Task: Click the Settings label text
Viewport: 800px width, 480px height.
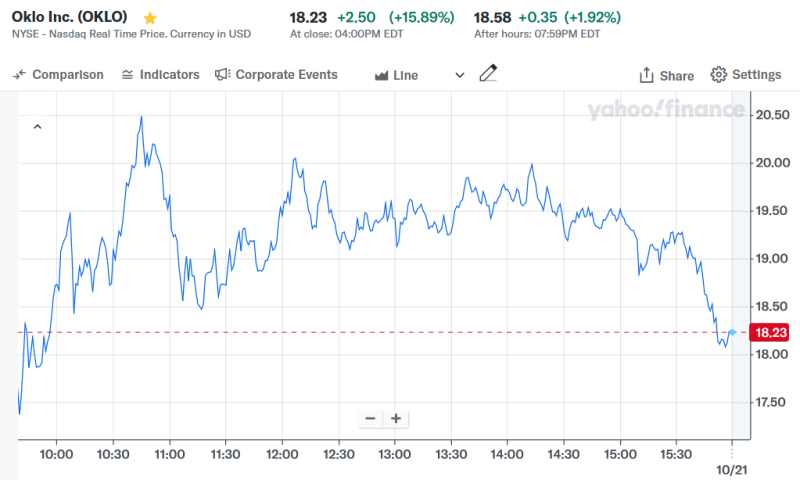Action: pos(757,75)
